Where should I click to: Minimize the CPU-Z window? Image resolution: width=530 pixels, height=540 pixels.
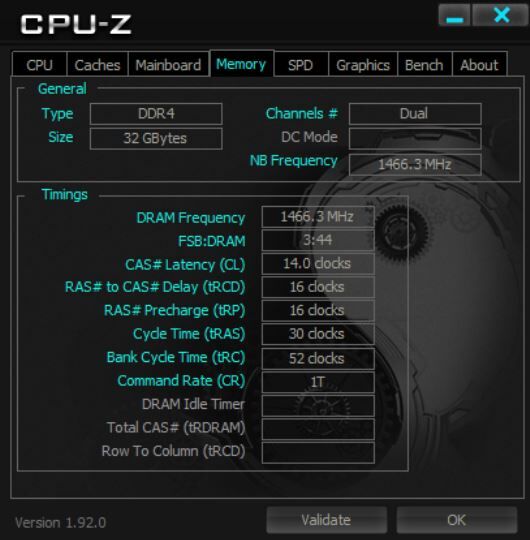[454, 15]
